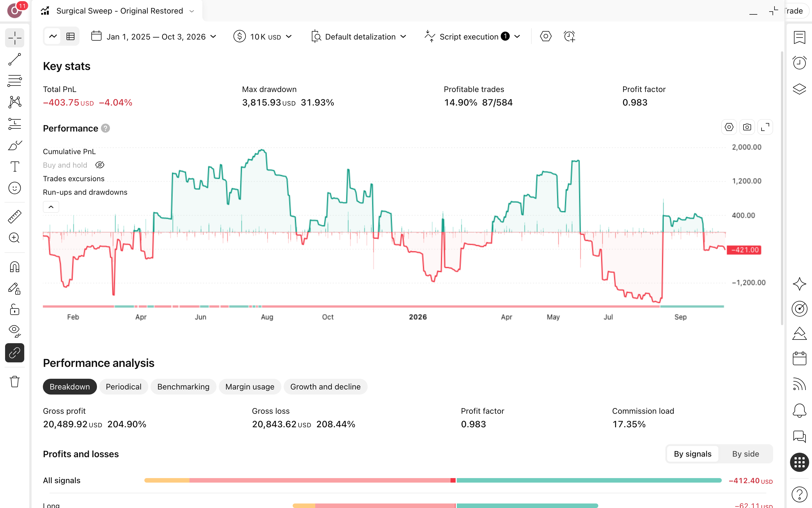Select the crosshair cursor tool
This screenshot has width=812, height=508.
click(x=15, y=38)
